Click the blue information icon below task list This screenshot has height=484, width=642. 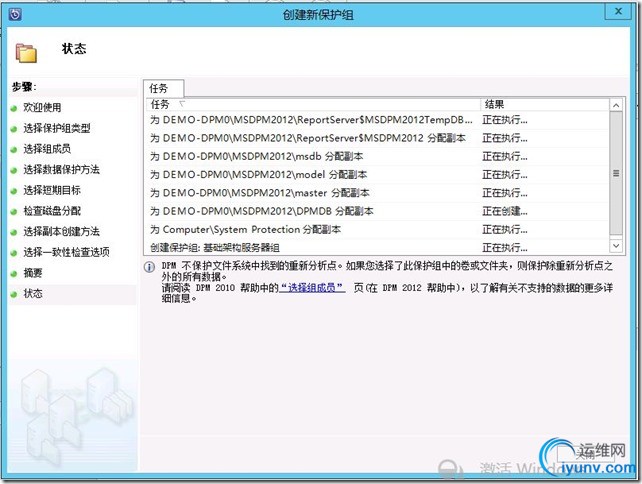[x=149, y=267]
